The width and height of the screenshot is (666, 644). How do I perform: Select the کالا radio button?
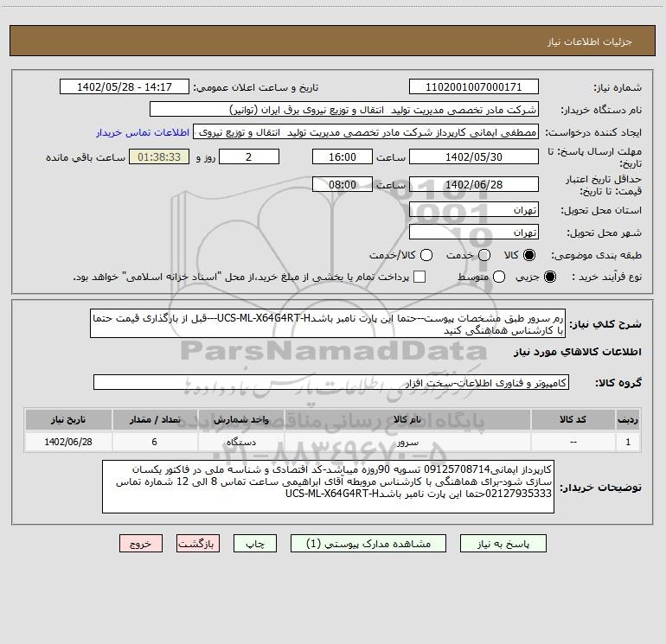(x=529, y=255)
